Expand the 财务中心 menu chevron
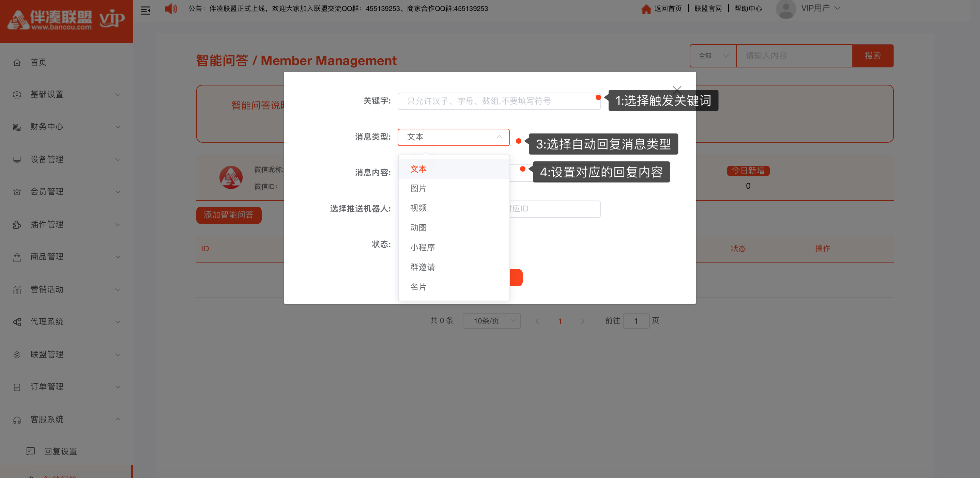 click(118, 127)
